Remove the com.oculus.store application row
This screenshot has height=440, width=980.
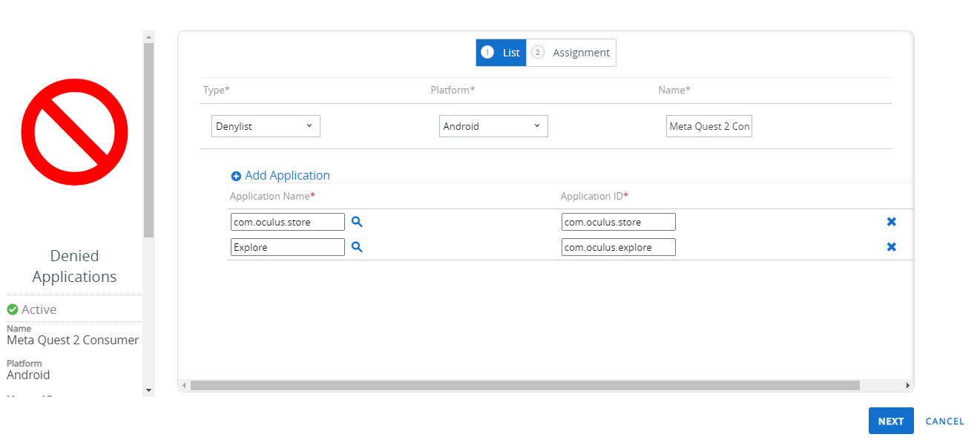[891, 222]
